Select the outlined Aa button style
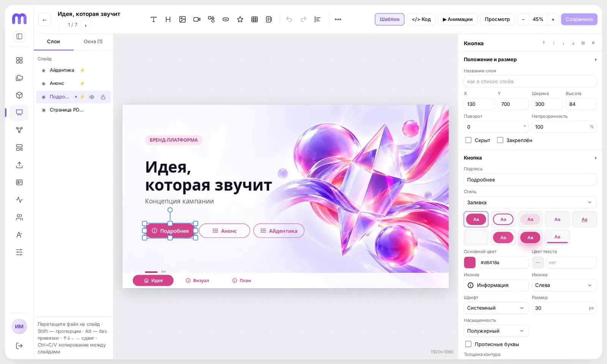The width and height of the screenshot is (607, 364). click(503, 219)
